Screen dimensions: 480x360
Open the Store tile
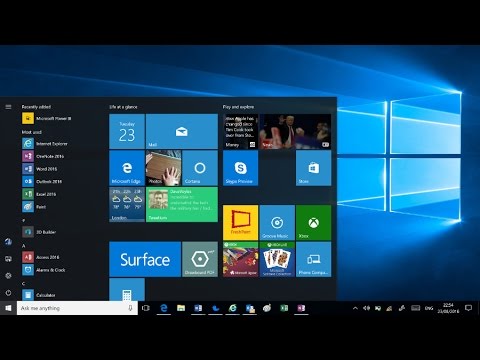coord(313,168)
